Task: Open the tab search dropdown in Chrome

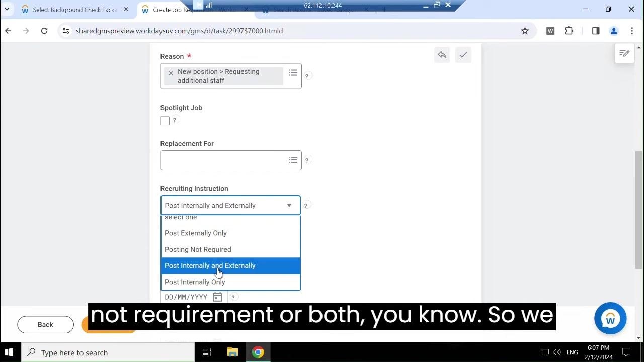Action: [x=7, y=9]
